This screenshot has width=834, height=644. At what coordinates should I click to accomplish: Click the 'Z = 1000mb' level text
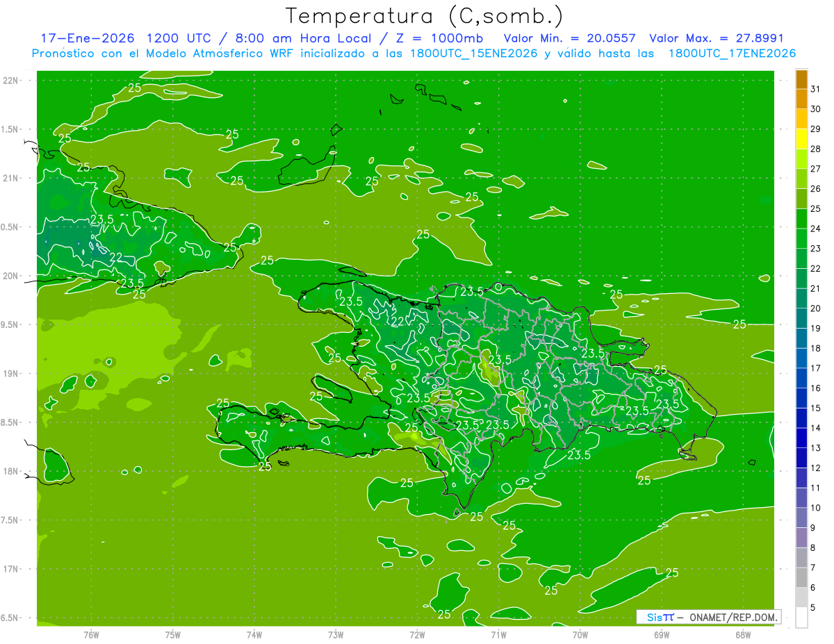[439, 38]
